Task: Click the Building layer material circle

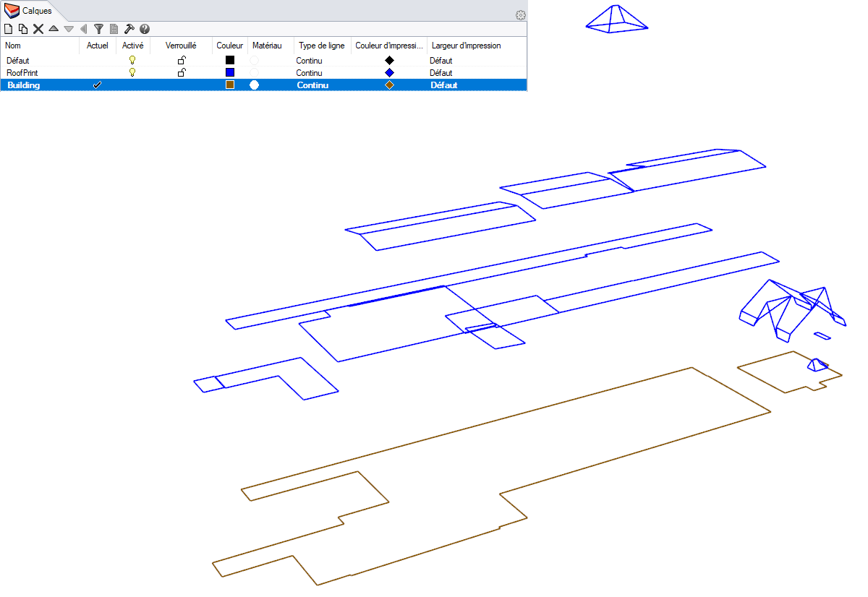Action: [x=254, y=85]
